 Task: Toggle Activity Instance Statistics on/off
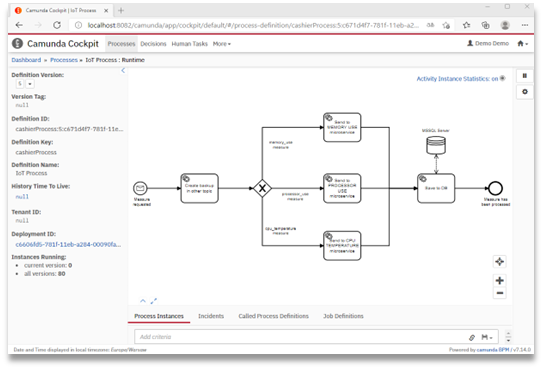461,79
